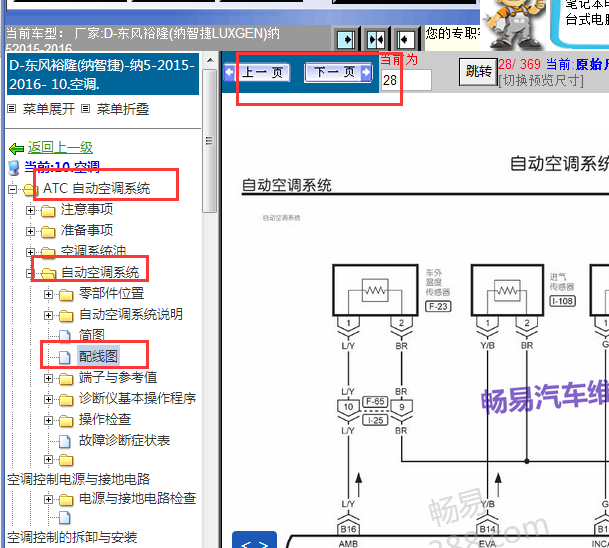Screen dimensions: 609x548
Task: Click 返回上一级 link to go back
Action: pos(60,148)
